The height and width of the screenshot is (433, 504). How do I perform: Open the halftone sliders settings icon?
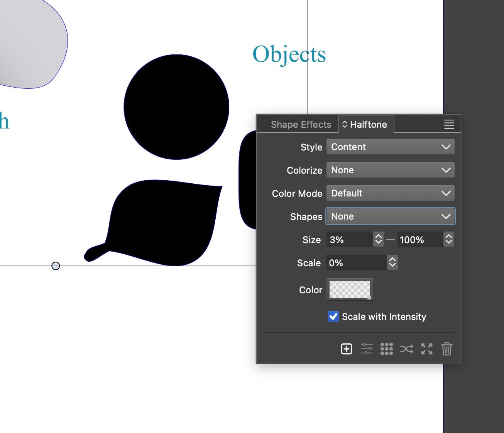point(367,349)
